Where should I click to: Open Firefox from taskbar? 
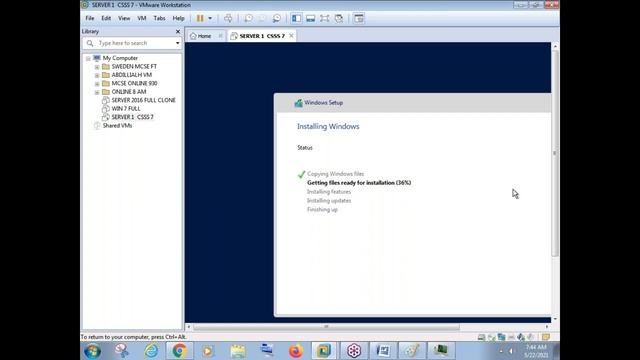point(296,351)
